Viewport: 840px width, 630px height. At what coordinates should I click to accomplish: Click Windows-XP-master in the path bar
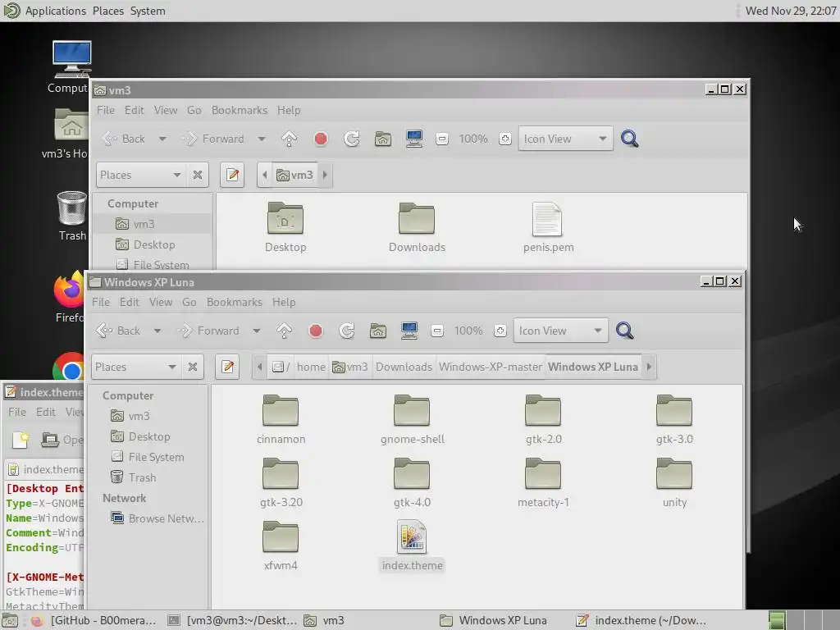[x=491, y=367]
